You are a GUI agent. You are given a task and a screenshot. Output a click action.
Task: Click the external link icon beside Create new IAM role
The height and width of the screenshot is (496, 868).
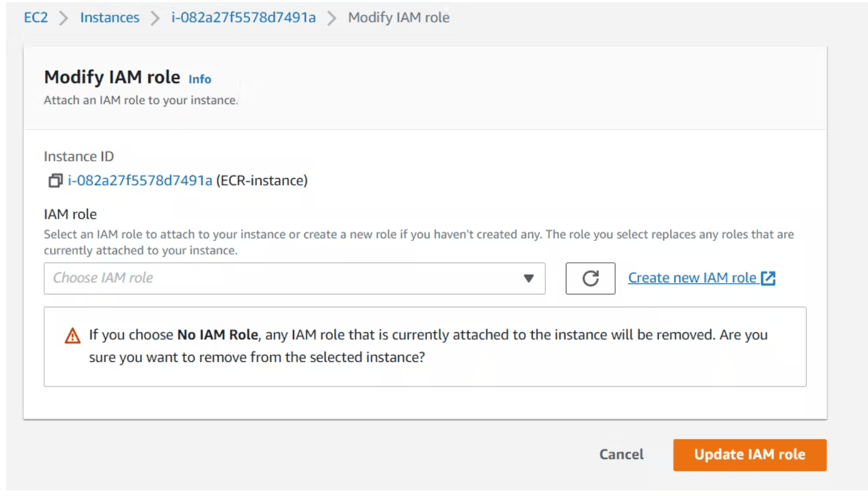[x=769, y=277]
